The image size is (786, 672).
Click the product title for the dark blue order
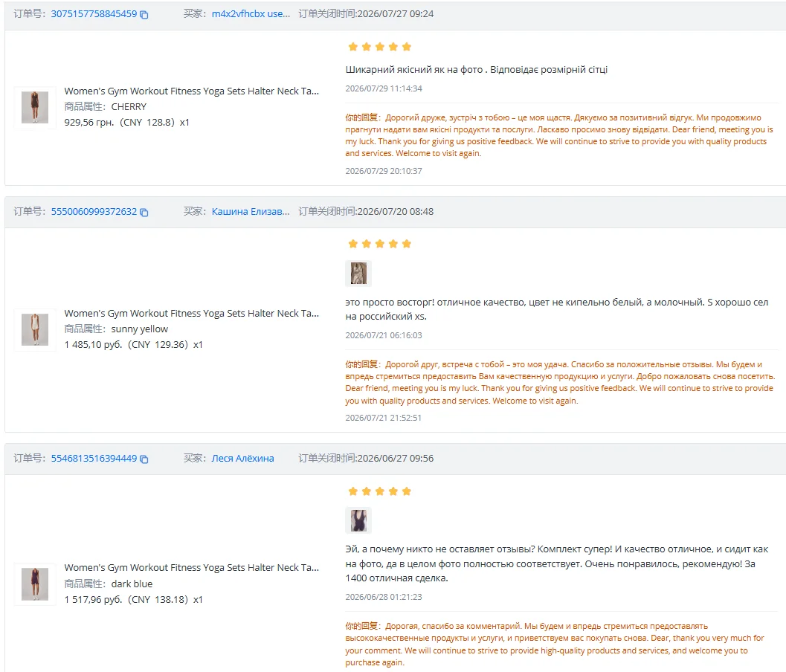pos(192,568)
